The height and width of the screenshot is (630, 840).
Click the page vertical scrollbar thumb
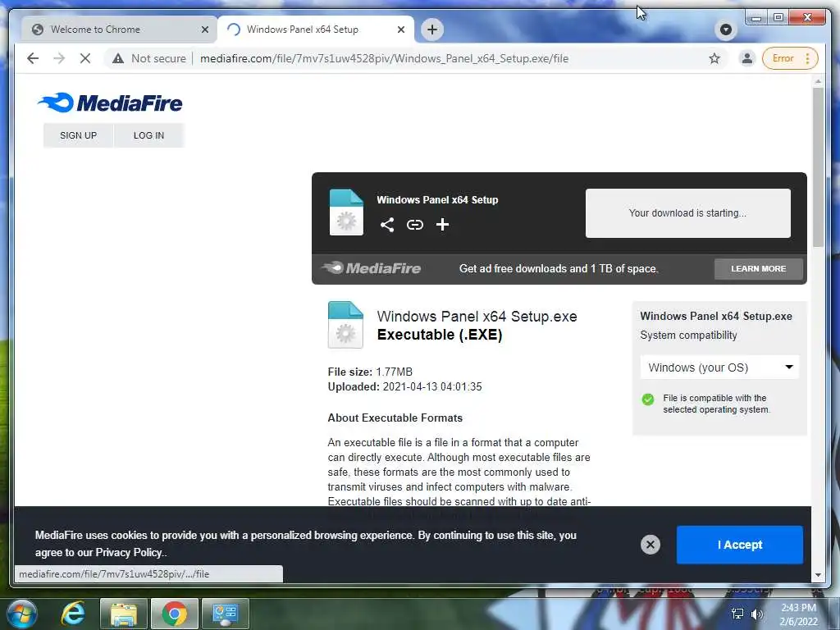pos(818,167)
